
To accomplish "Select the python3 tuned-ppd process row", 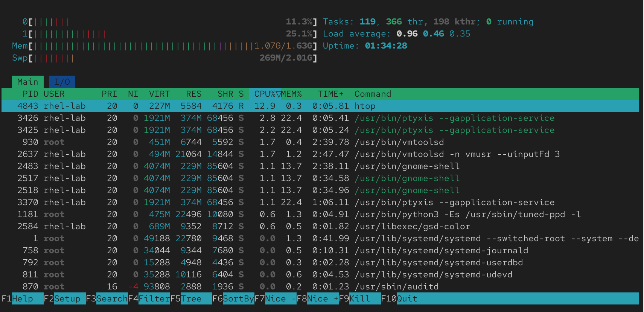I will [320, 214].
